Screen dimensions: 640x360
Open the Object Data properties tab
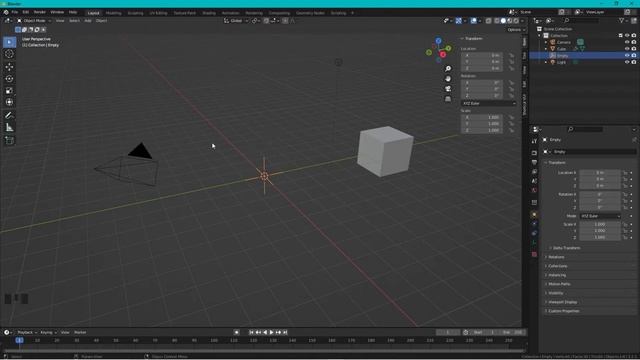tap(534, 243)
